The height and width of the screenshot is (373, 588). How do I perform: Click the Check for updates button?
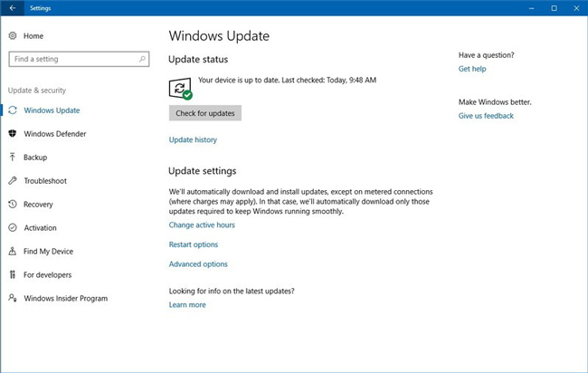[205, 113]
